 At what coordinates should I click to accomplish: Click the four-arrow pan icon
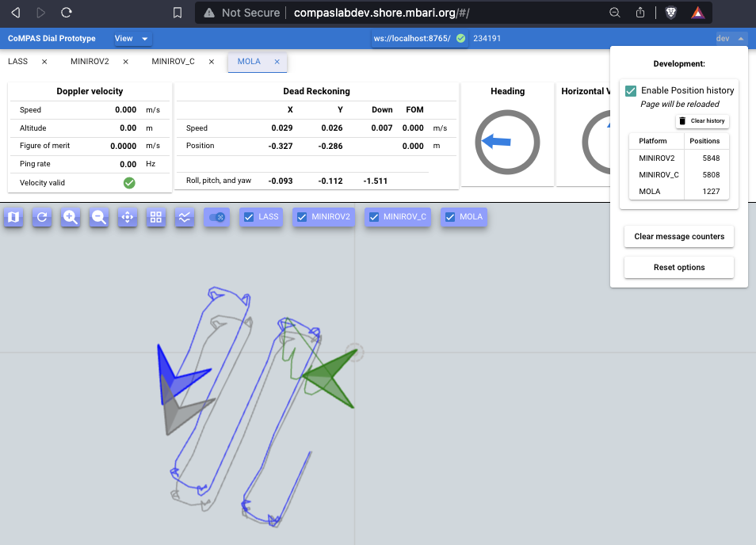[x=128, y=217]
